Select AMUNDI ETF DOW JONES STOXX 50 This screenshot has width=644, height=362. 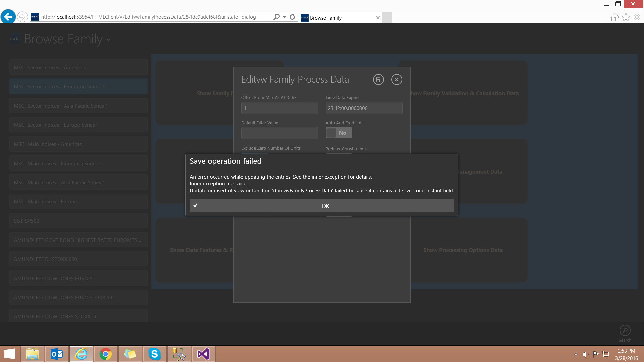click(78, 316)
